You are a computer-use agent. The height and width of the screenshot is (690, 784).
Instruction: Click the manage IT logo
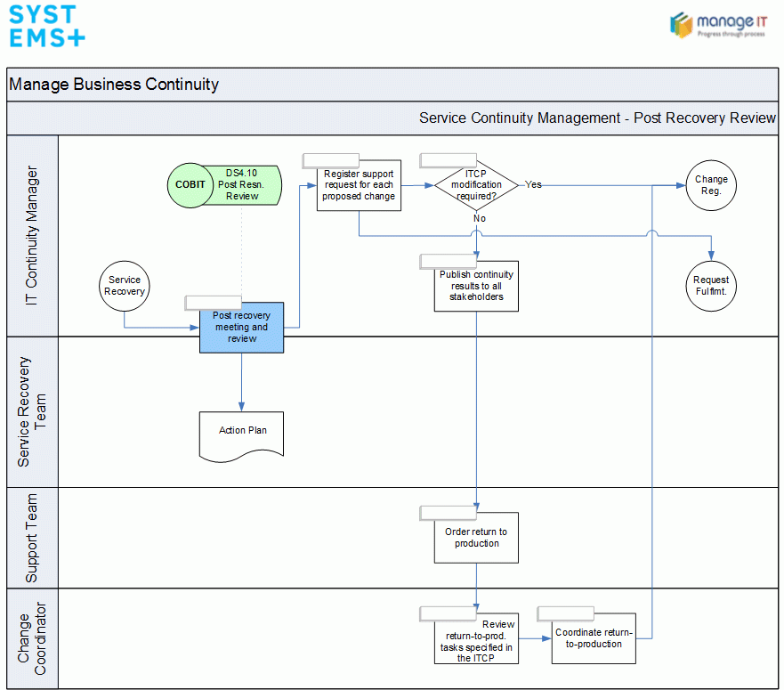(718, 25)
